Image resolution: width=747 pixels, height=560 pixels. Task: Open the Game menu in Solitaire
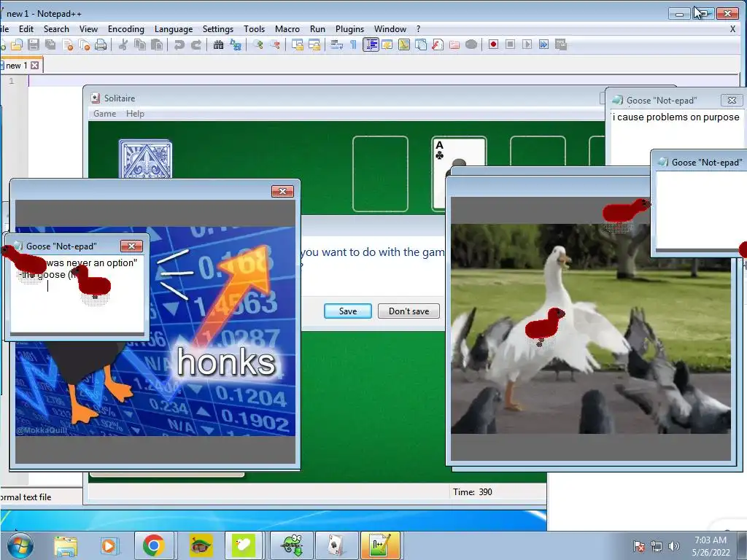[105, 114]
